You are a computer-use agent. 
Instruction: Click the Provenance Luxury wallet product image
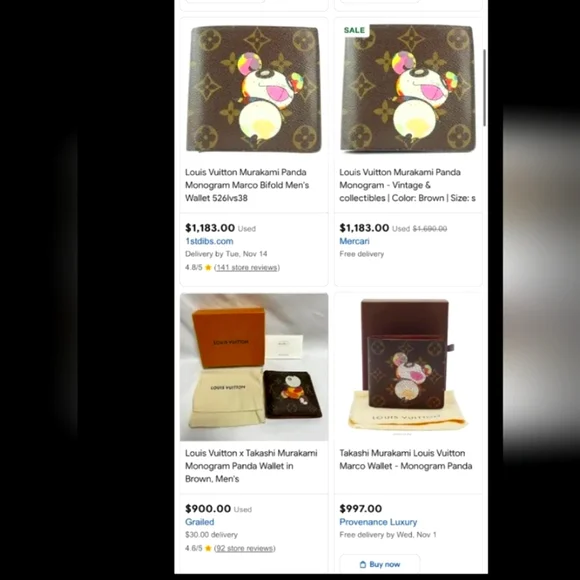tap(408, 366)
